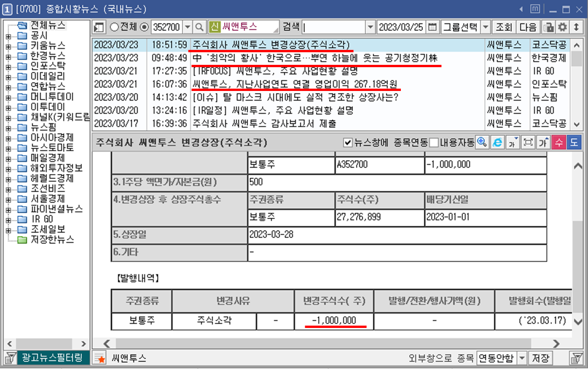Click the search magnifier next to stock code
This screenshot has width=588, height=369.
pyautogui.click(x=199, y=27)
